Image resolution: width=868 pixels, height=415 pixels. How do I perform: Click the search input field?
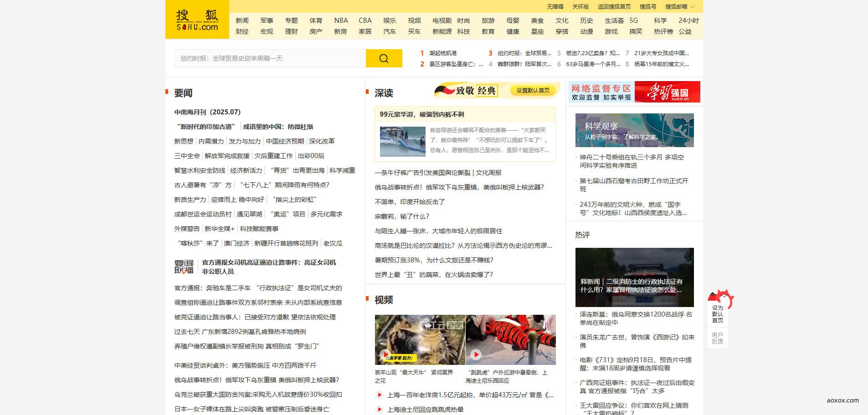270,58
